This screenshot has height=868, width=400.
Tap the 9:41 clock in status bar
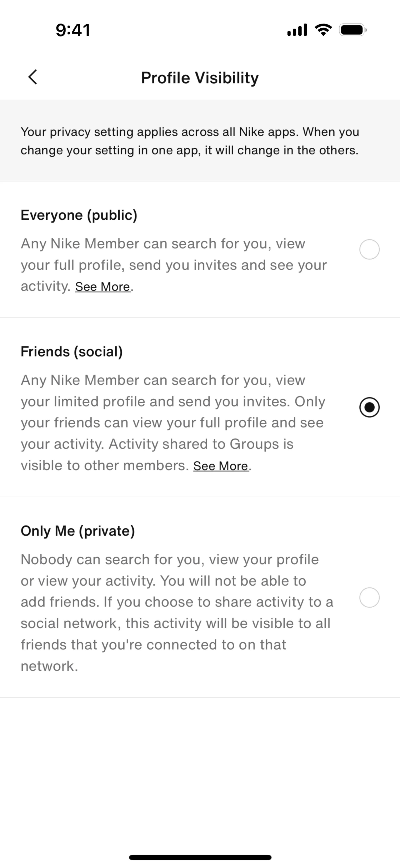[x=73, y=30]
